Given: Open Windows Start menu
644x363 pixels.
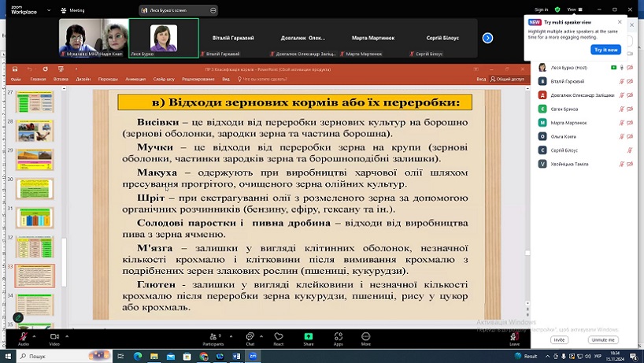Looking at the screenshot, I should coord(8,356).
